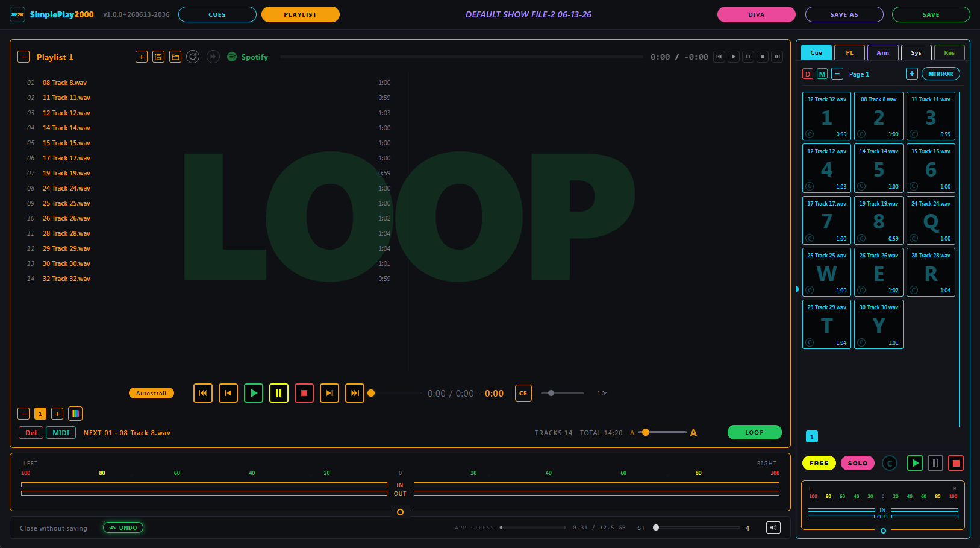Remove cue page with minus next to Page 1
This screenshot has width=980, height=548.
(837, 74)
